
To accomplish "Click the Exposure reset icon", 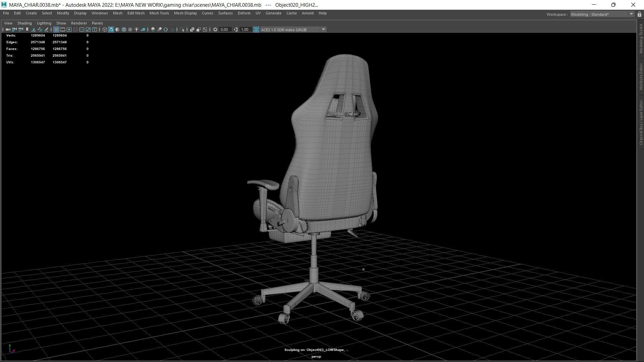I will 215,29.
